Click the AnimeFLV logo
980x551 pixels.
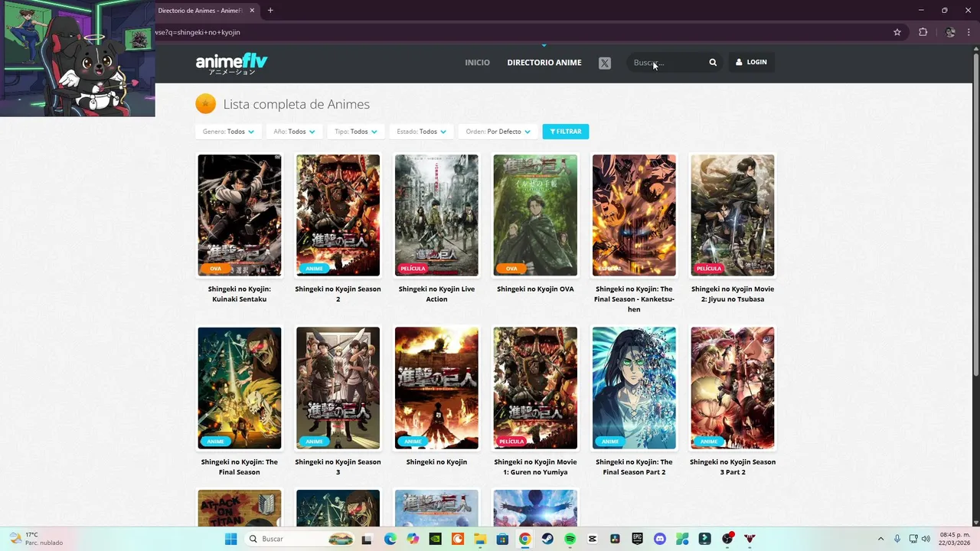(x=231, y=63)
